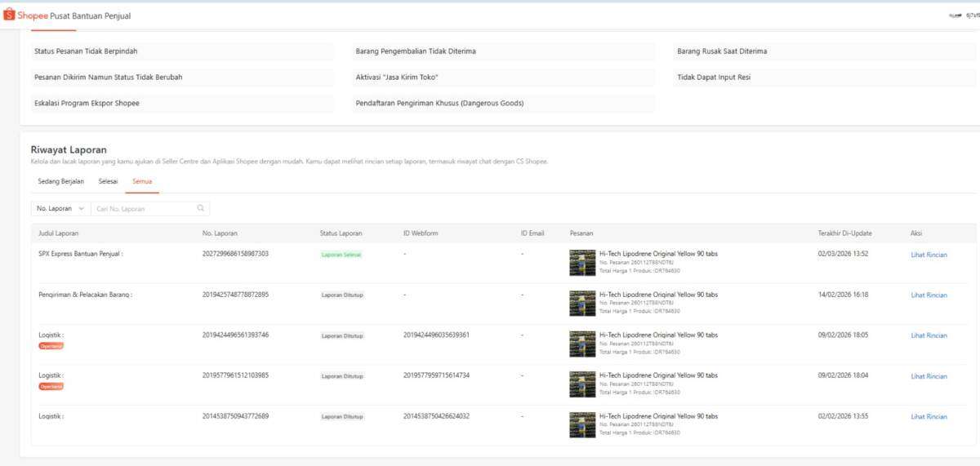Open the user account menu at top right
The width and height of the screenshot is (980, 466).
pyautogui.click(x=964, y=16)
